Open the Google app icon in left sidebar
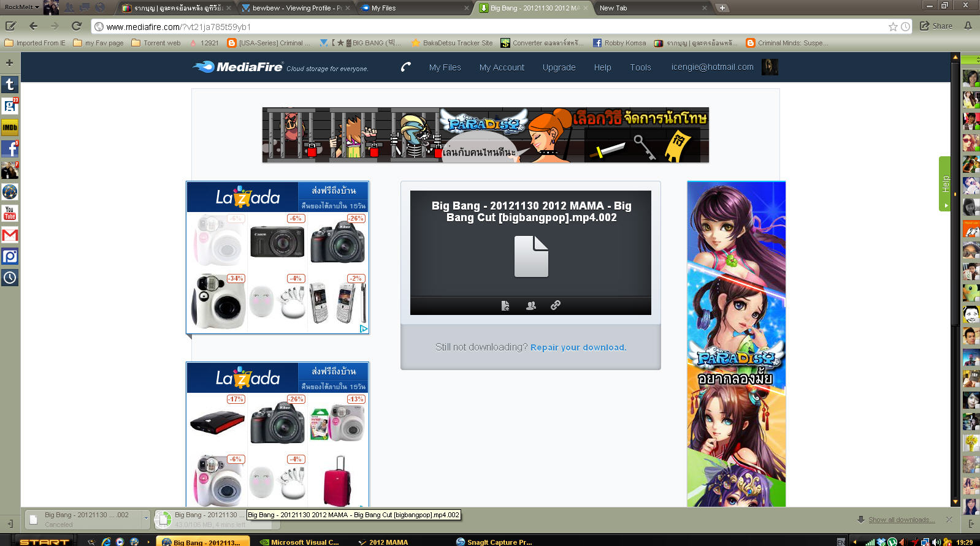Image resolution: width=980 pixels, height=546 pixels. 10,105
